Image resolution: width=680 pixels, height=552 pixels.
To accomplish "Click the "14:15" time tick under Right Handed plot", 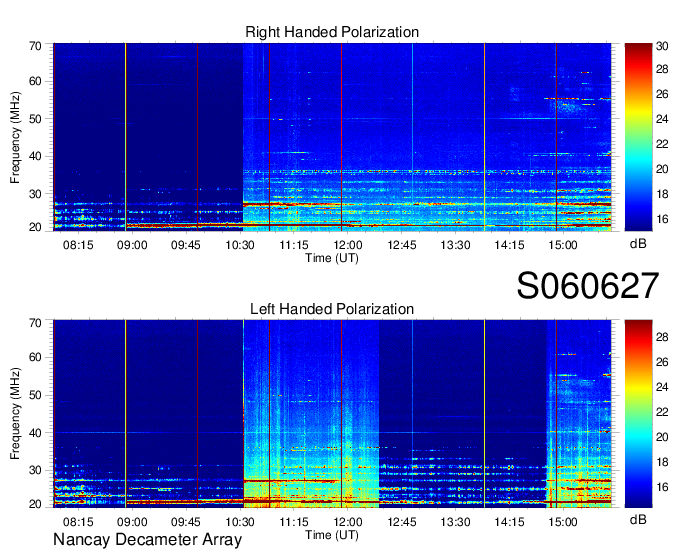I will (509, 245).
